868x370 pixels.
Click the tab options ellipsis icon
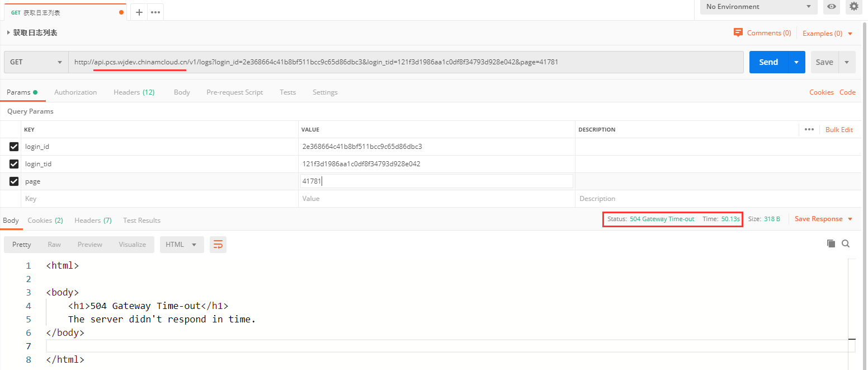(155, 12)
